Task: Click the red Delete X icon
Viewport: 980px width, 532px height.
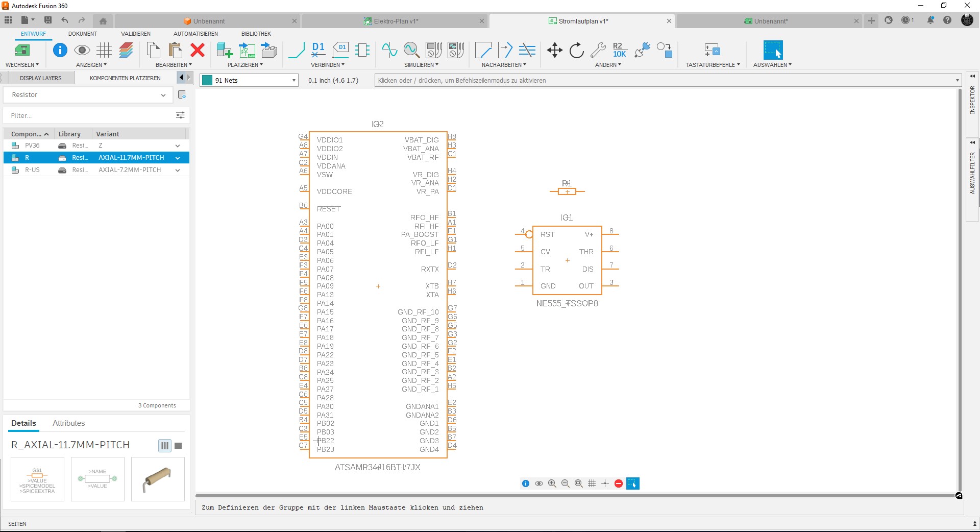Action: [198, 50]
